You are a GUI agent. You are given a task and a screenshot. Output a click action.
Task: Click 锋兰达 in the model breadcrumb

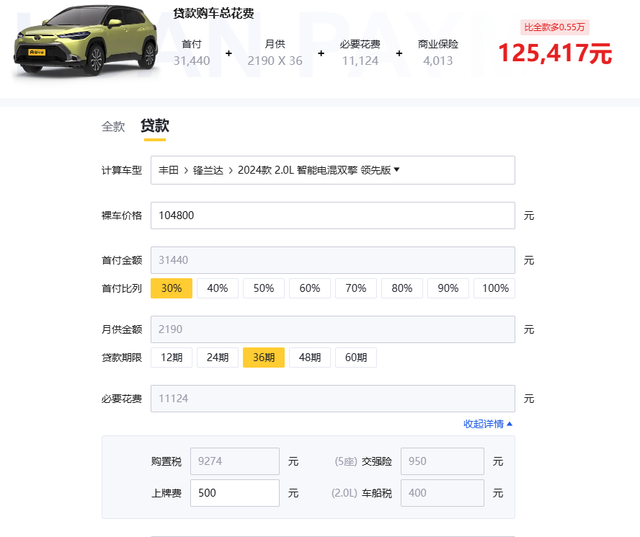[208, 170]
